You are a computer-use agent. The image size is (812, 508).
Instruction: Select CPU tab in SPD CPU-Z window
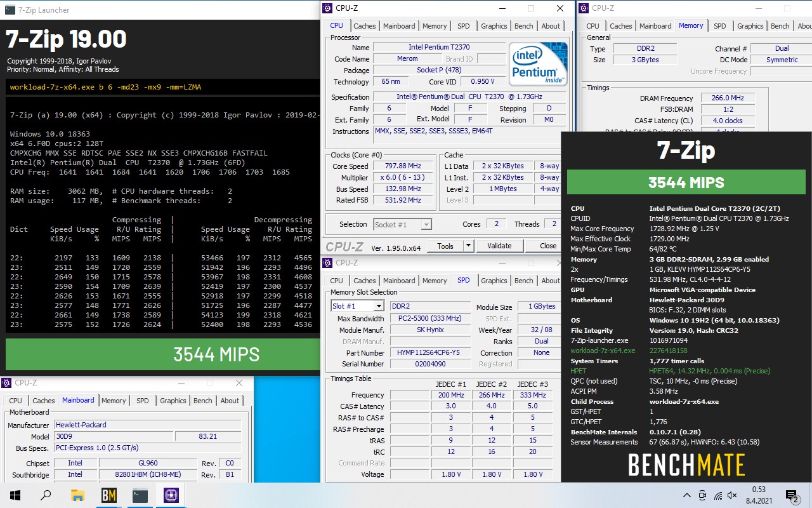(336, 281)
